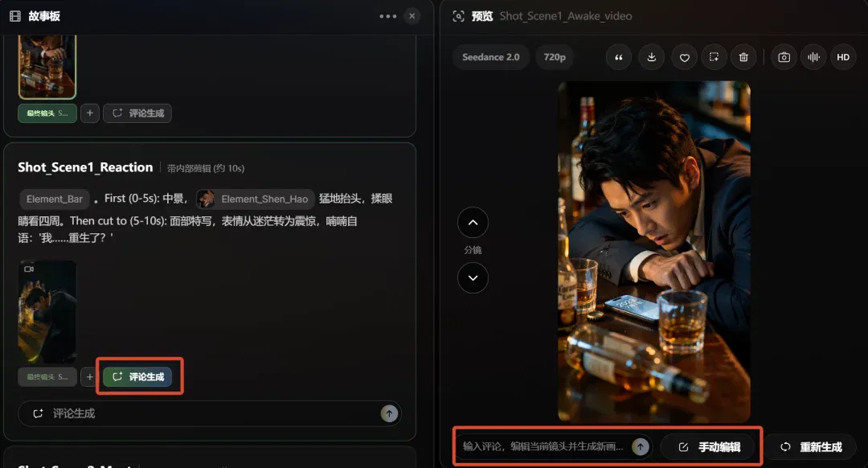The height and width of the screenshot is (468, 868).
Task: Go to previous shot with up chevron
Action: click(x=473, y=223)
